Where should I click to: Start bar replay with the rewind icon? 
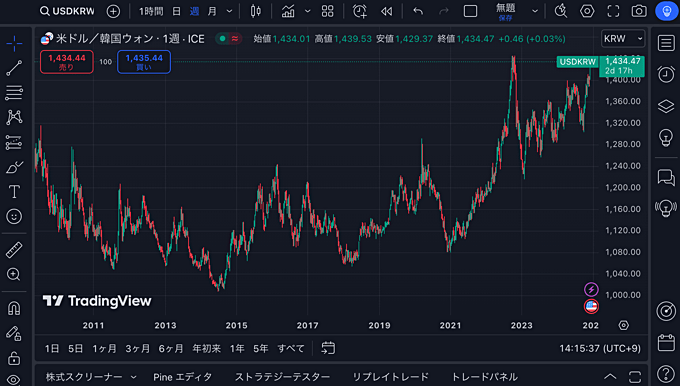coord(386,11)
